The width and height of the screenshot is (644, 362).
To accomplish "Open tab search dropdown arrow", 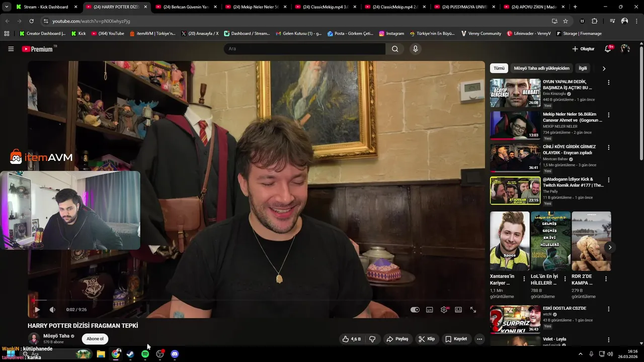I will click(7, 7).
